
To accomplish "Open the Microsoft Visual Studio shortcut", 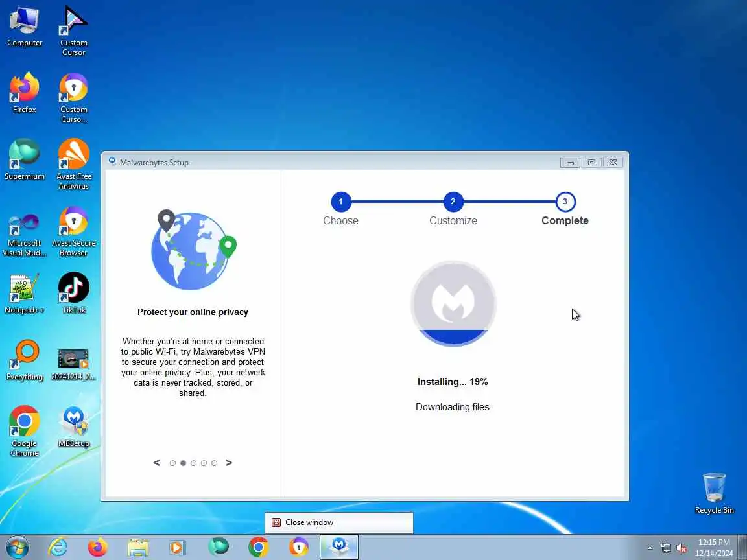I will click(x=24, y=234).
